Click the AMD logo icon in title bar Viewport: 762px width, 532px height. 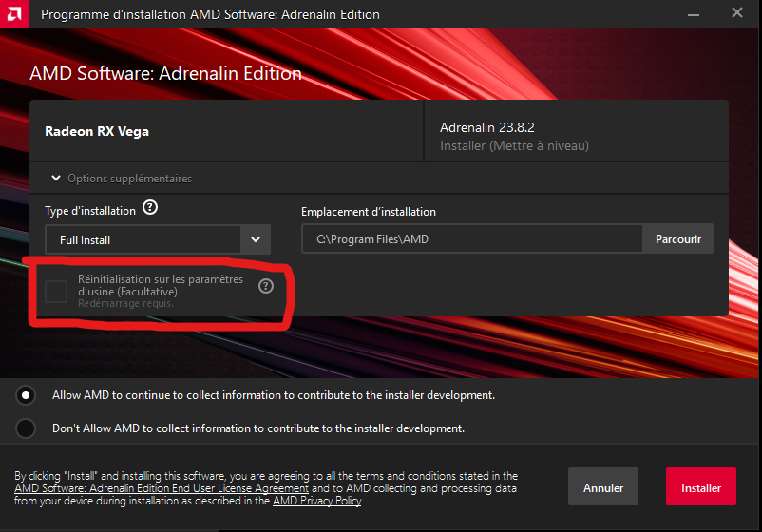coord(14,14)
